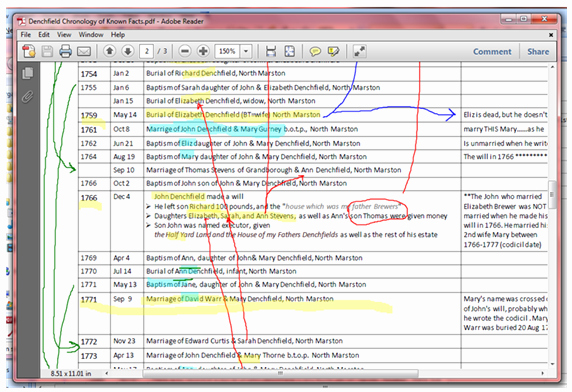Click the 'Oct 8' date cell
This screenshot has width=572, height=392.
121,129
